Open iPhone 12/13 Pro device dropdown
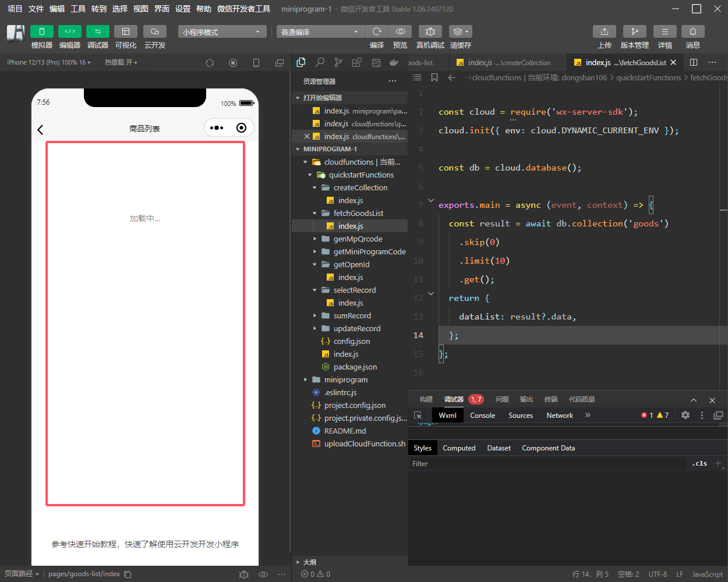Viewport: 728px width, 582px height. coord(49,62)
